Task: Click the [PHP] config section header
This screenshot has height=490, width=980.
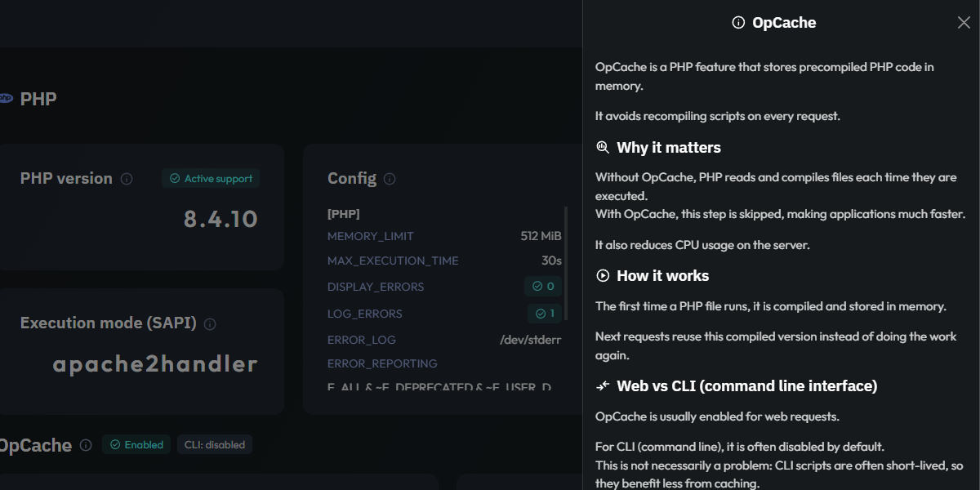Action: pyautogui.click(x=344, y=214)
